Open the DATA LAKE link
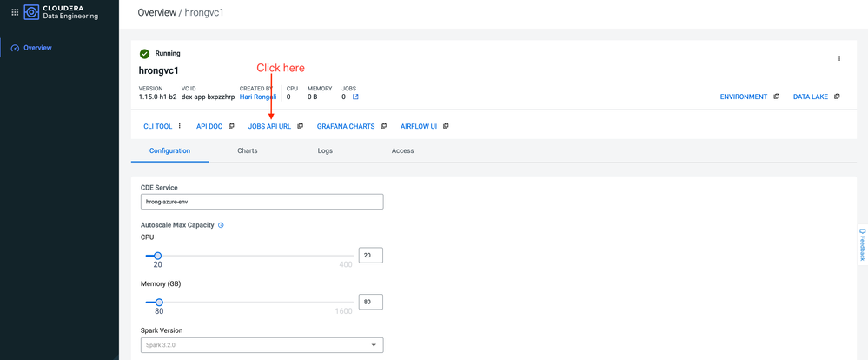868x360 pixels. point(811,97)
